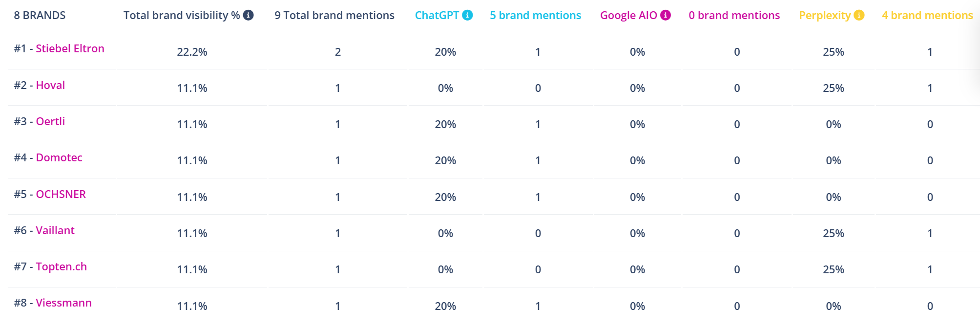Click the 9 Total brand mentions header
Screen dimensions: 980x330
tap(334, 15)
